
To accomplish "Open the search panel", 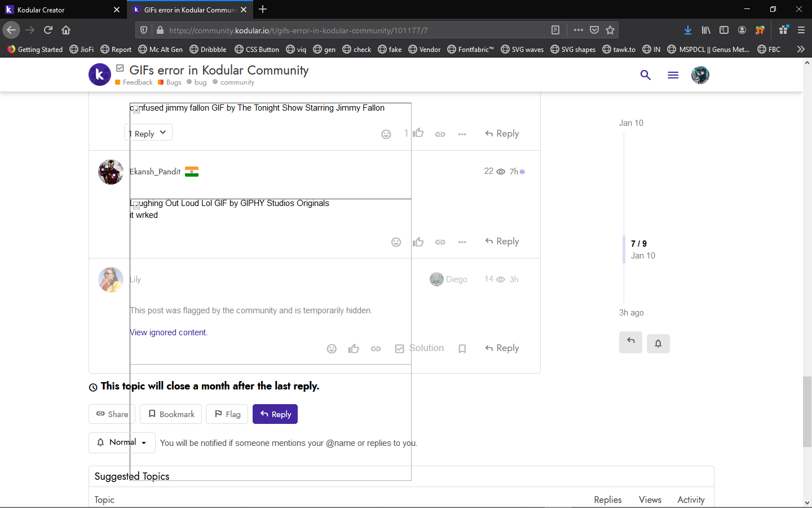I will (645, 75).
